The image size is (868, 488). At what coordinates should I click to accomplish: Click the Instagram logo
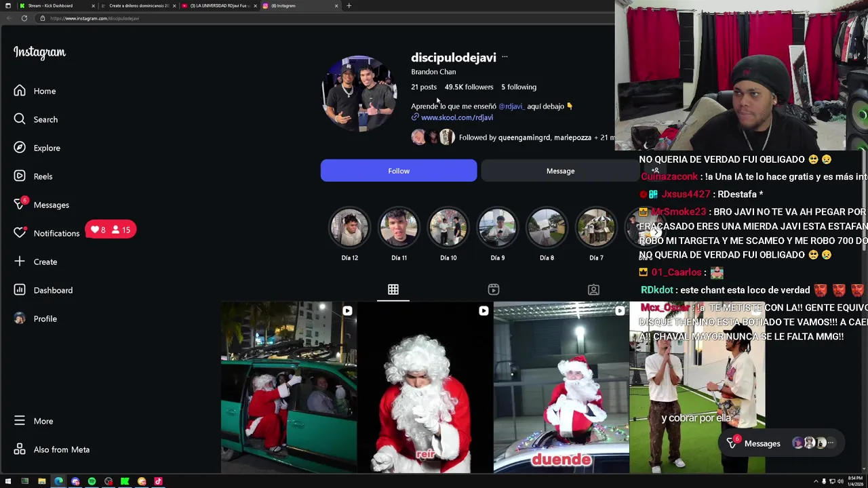pos(39,52)
